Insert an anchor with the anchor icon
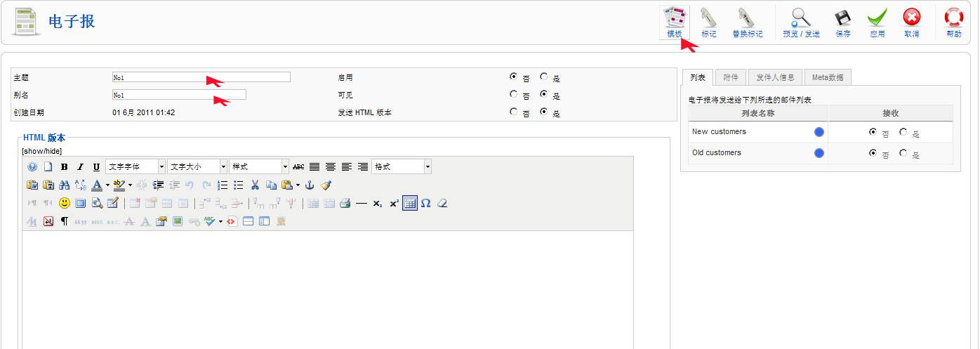Screen dimensions: 980x349 pos(310,185)
